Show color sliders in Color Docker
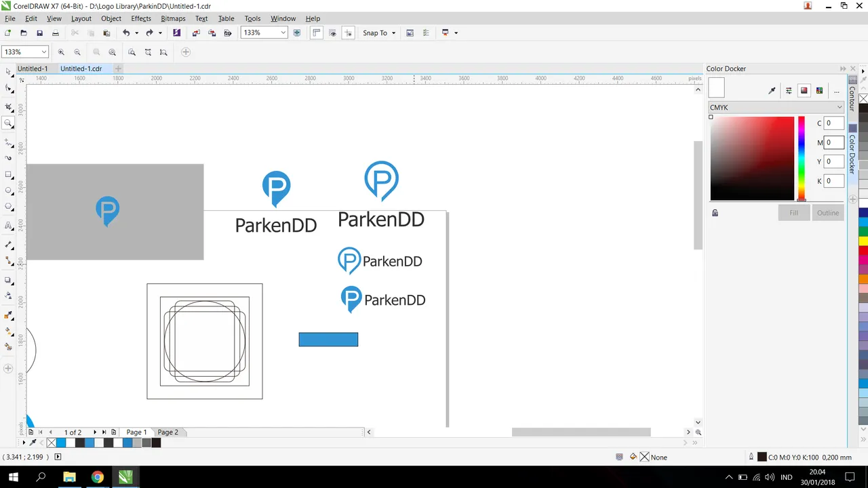Viewport: 868px width, 488px height. pos(789,90)
